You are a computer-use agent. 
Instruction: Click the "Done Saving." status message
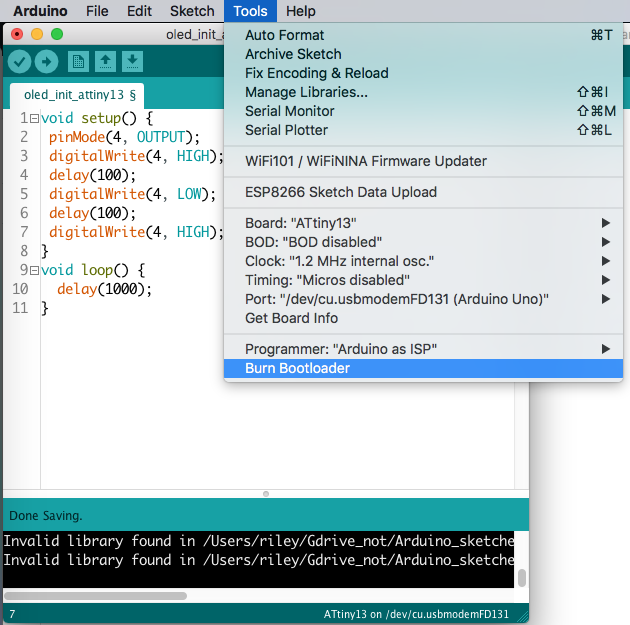(45, 516)
